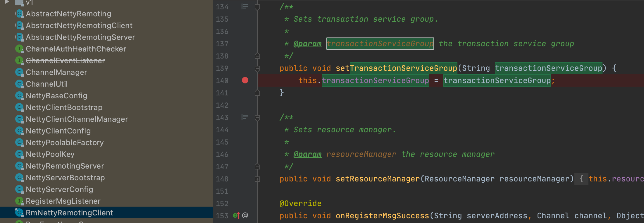Click the assigned transactionServiceGroup value on line 140

[x=497, y=80]
